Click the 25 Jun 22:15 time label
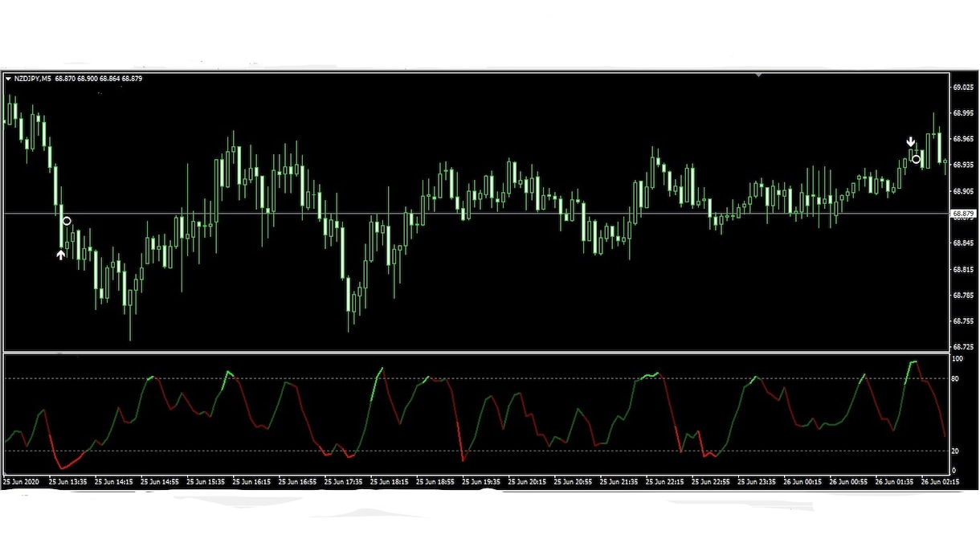 coord(666,482)
